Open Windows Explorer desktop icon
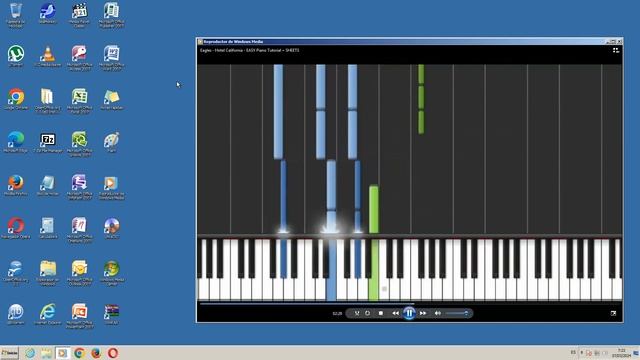The height and width of the screenshot is (360, 640). [x=47, y=273]
